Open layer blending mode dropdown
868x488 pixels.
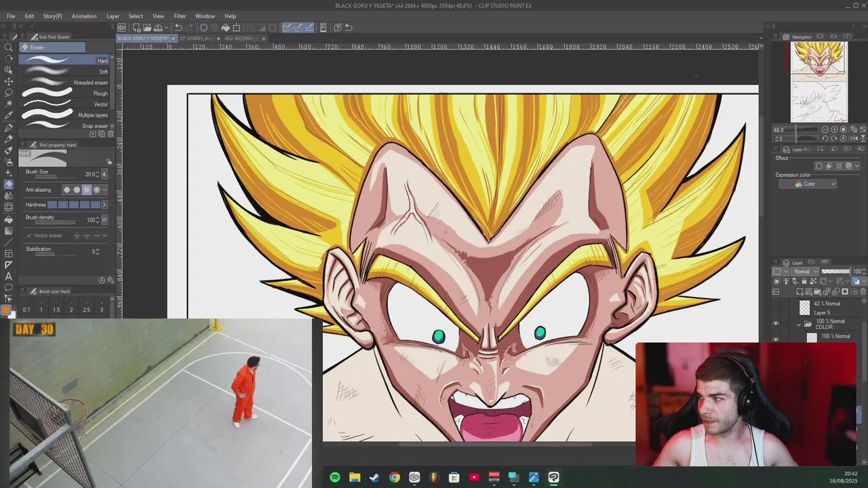coord(805,272)
